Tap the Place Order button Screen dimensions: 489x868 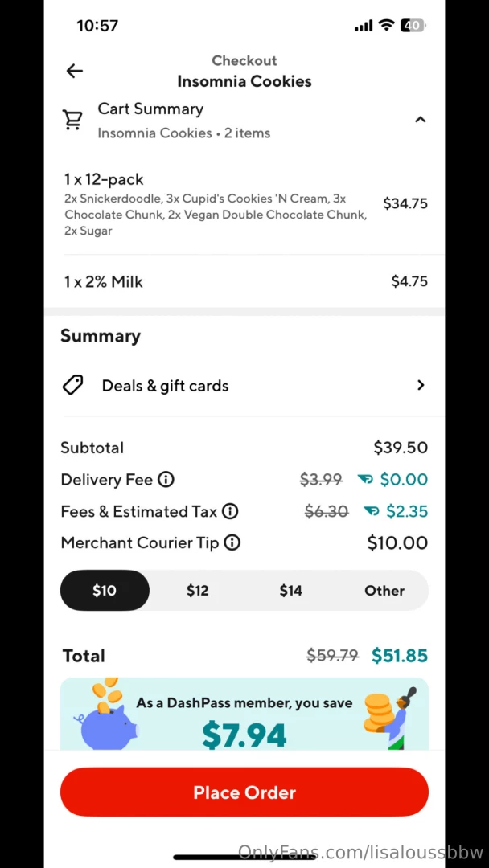coord(244,792)
